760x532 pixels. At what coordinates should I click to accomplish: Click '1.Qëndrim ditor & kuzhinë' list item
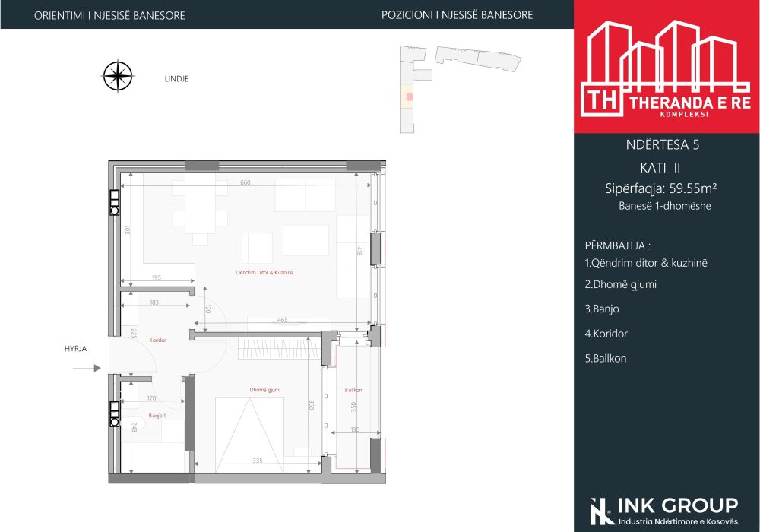pyautogui.click(x=645, y=263)
